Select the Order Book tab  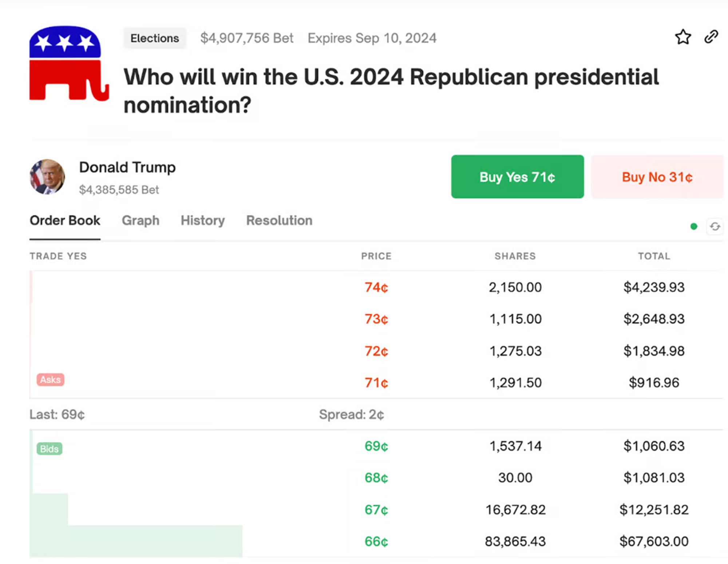pos(65,221)
